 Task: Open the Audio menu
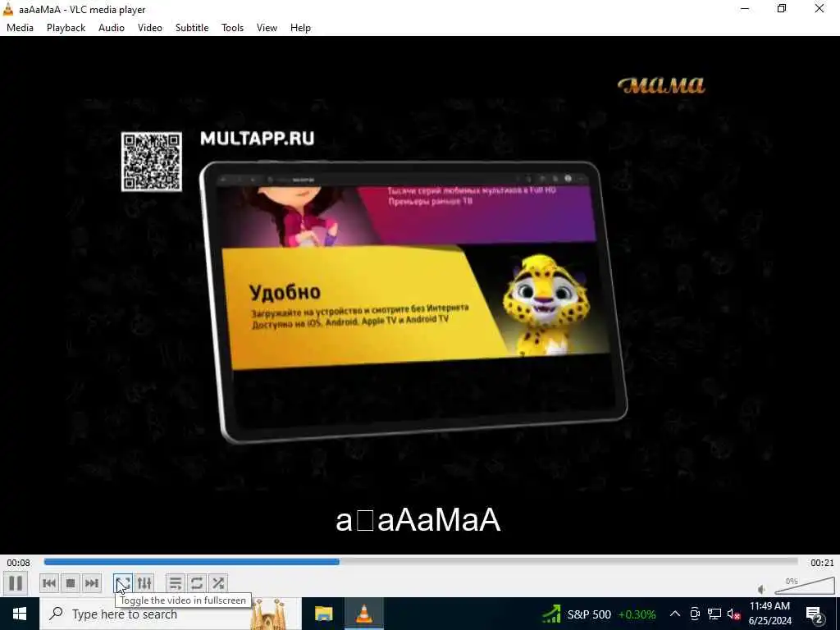click(112, 28)
